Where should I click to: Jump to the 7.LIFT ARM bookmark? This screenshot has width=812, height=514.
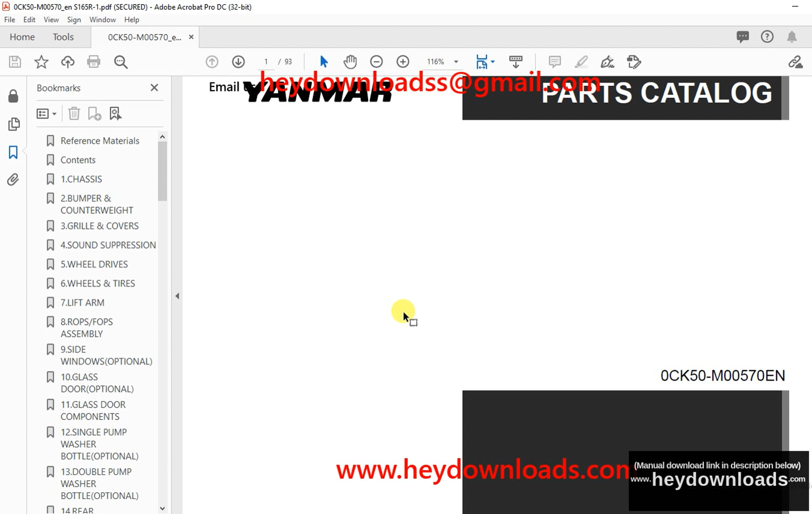coord(82,302)
